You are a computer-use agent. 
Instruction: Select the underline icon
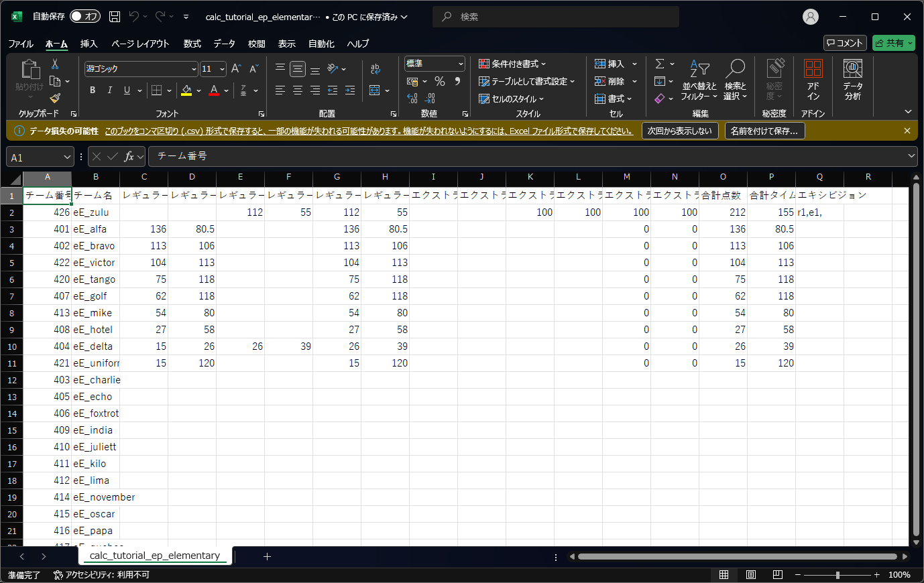pos(125,90)
